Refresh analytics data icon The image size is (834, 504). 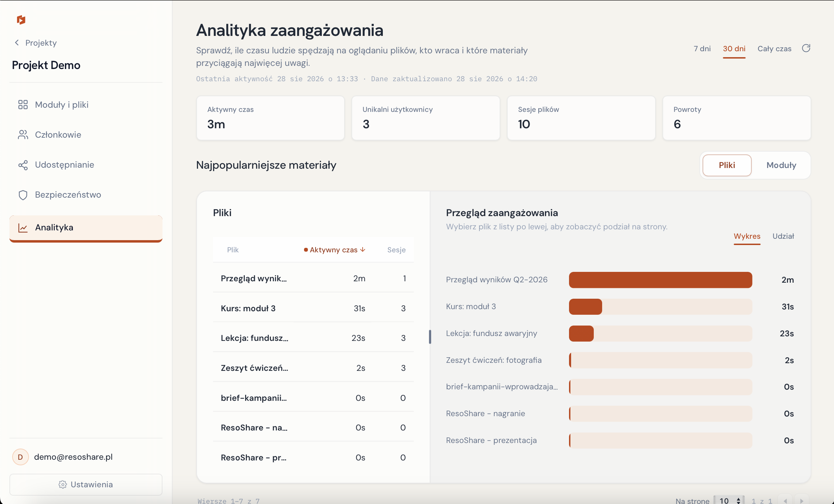click(x=806, y=48)
